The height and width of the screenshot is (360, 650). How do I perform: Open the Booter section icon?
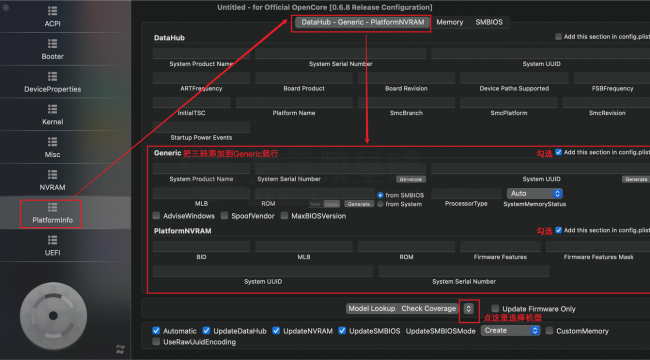click(x=52, y=44)
